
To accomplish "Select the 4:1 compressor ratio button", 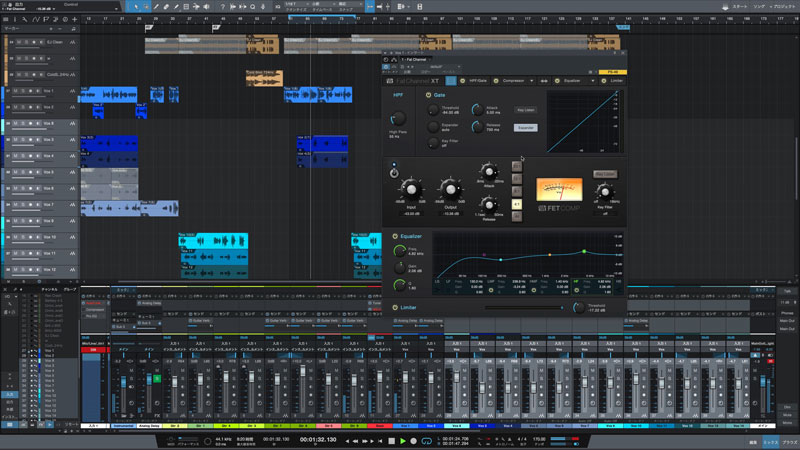I will point(517,204).
